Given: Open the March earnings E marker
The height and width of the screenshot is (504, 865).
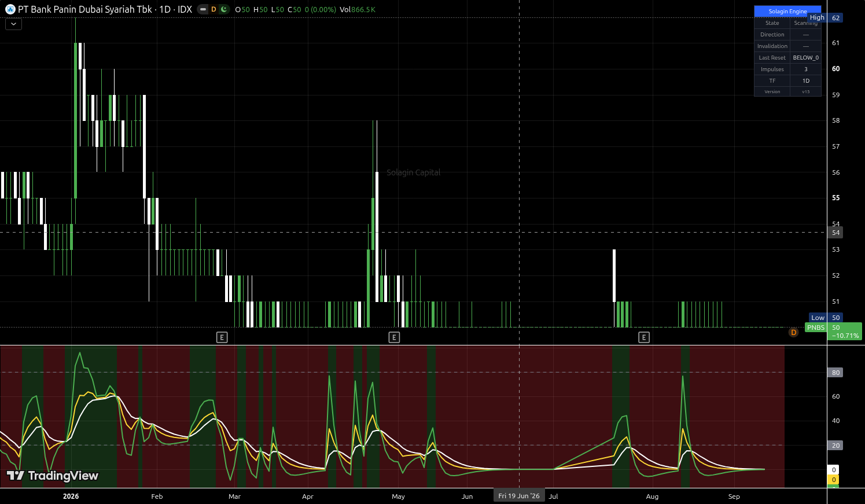Looking at the screenshot, I should pyautogui.click(x=222, y=337).
